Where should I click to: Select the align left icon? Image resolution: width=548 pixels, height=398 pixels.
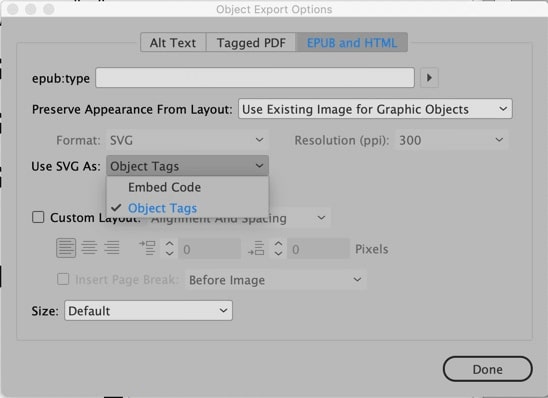pos(66,248)
